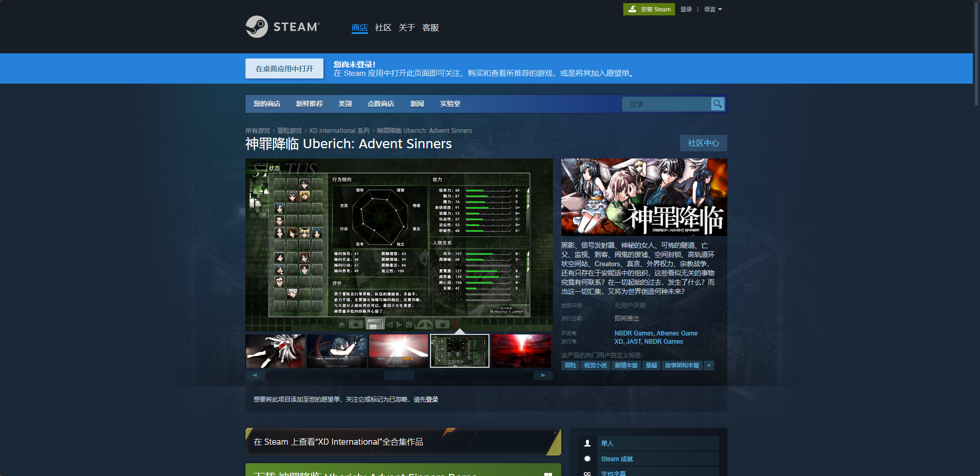
Task: Click developer link NBDR Games
Action: [634, 333]
